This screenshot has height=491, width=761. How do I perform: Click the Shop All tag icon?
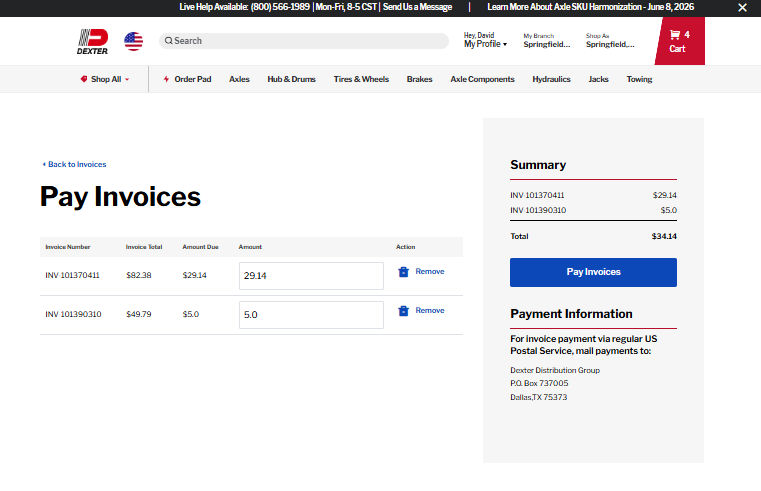84,79
